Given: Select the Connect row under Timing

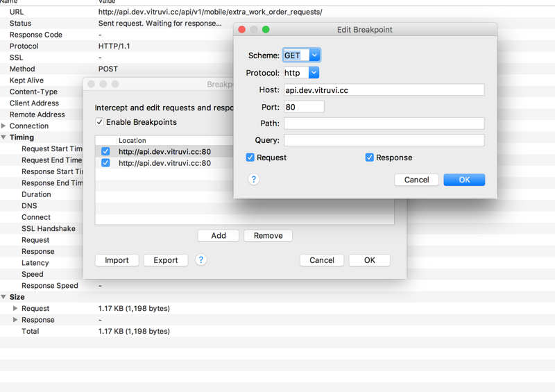Looking at the screenshot, I should tap(36, 217).
